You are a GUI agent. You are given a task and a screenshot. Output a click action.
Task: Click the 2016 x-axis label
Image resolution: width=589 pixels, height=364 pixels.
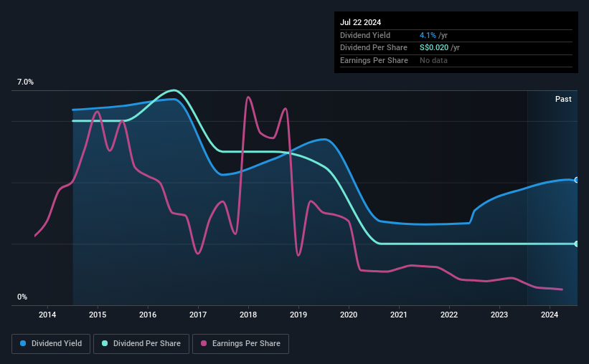tap(148, 315)
